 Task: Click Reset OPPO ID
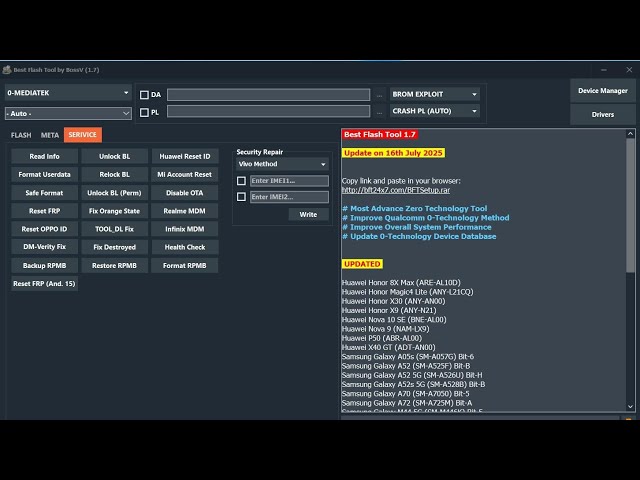[44, 229]
